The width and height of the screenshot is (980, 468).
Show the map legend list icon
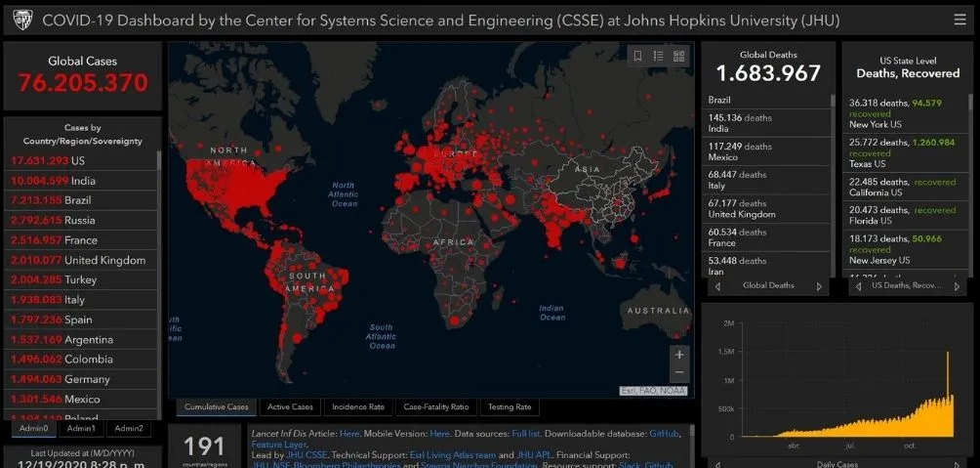pos(659,56)
